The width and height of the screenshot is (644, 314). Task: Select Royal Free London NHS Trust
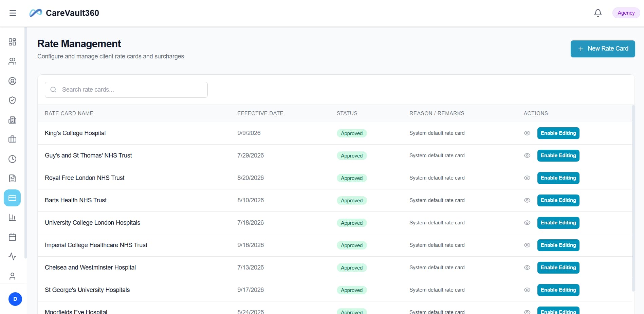[85, 178]
